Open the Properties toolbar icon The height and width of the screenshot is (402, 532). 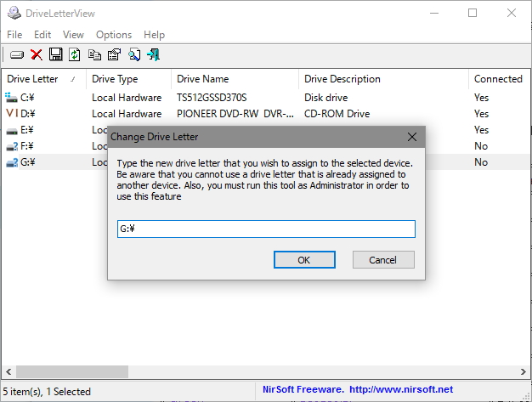115,54
